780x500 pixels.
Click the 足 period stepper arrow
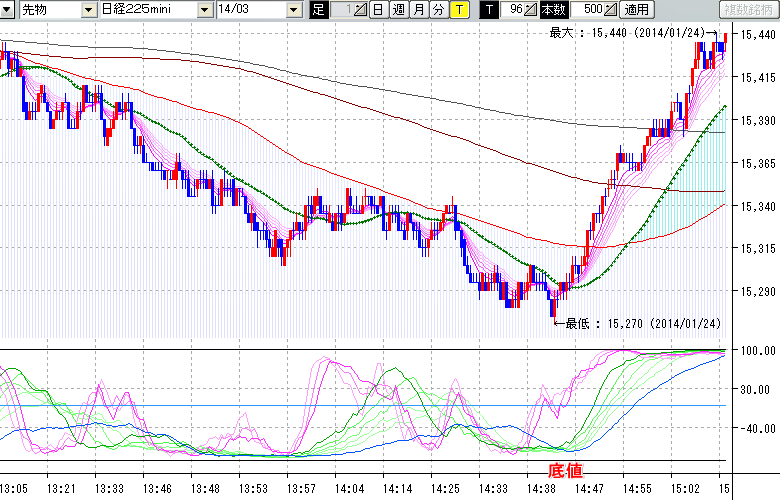pyautogui.click(x=360, y=10)
